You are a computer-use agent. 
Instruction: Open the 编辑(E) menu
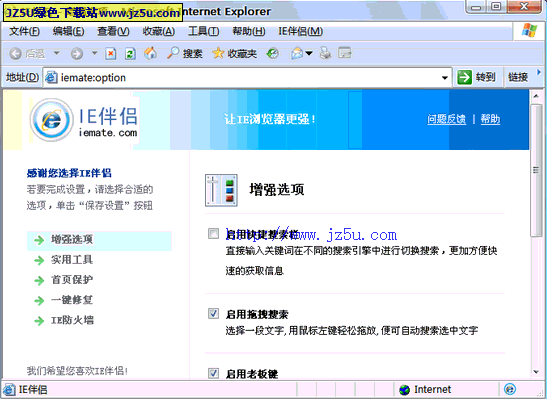(x=68, y=31)
